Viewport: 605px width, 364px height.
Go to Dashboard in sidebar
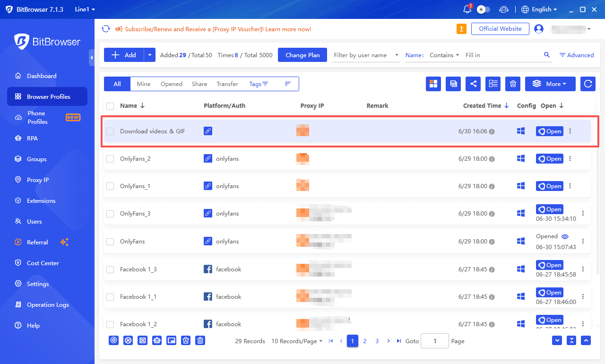(x=42, y=76)
